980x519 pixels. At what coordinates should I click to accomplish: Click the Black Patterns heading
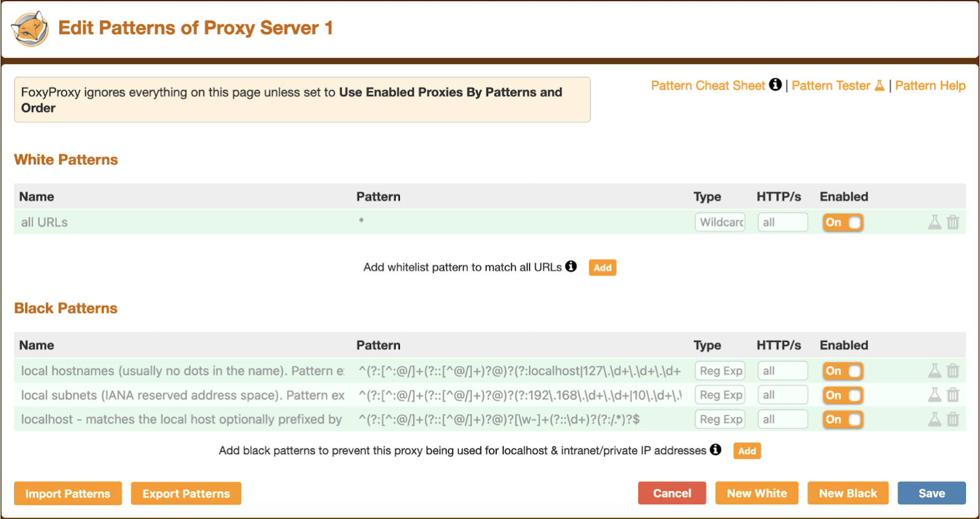tap(66, 308)
